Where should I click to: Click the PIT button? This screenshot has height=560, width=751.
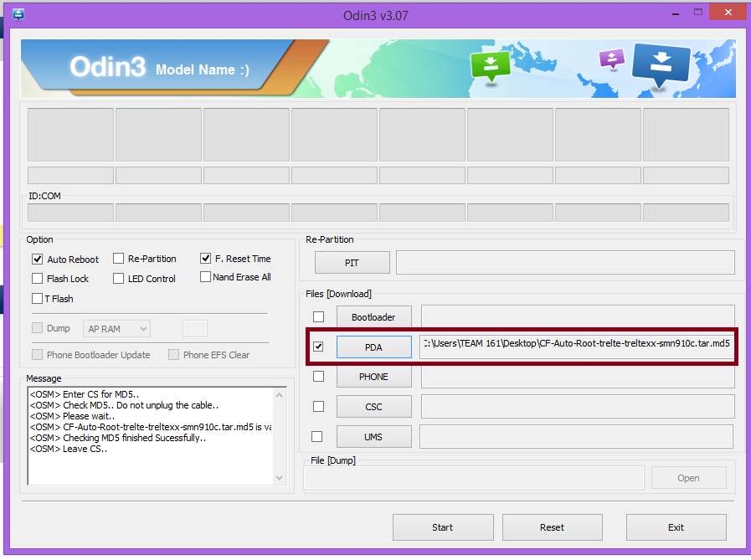click(352, 263)
